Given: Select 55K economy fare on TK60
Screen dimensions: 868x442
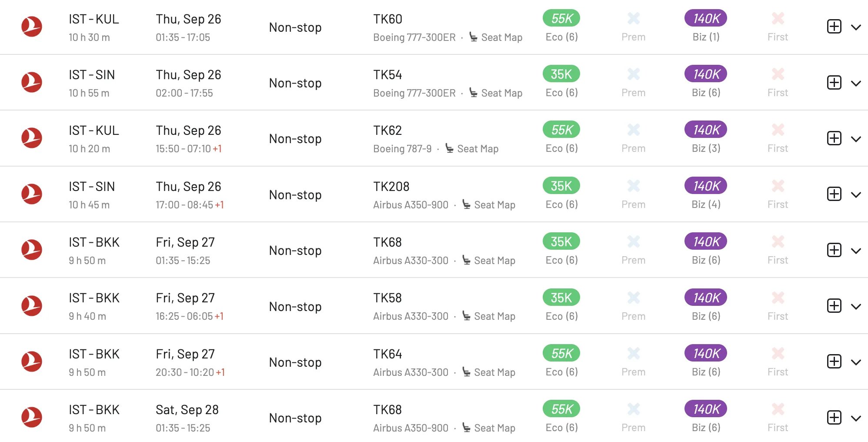Looking at the screenshot, I should click(x=561, y=18).
